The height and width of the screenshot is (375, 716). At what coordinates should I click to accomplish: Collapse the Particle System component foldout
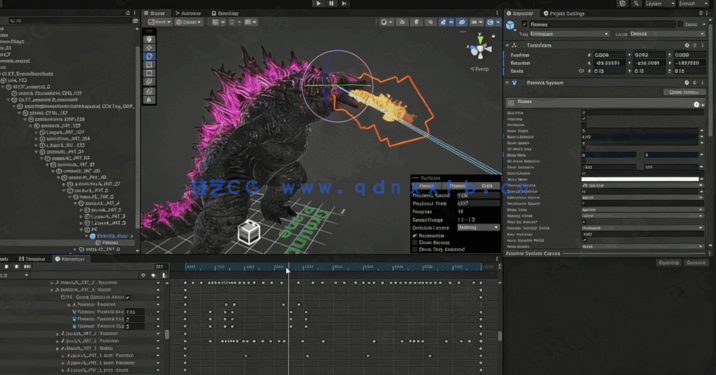click(507, 83)
